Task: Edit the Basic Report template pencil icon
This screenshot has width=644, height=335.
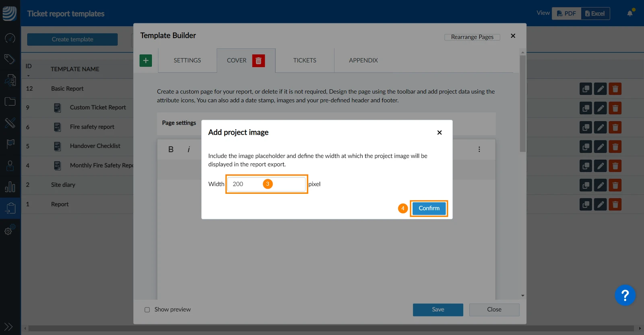Action: pyautogui.click(x=600, y=88)
